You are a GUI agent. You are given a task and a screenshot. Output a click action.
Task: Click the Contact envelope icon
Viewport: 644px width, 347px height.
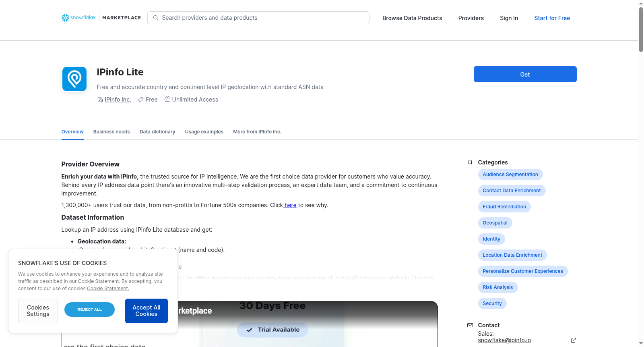(x=470, y=325)
